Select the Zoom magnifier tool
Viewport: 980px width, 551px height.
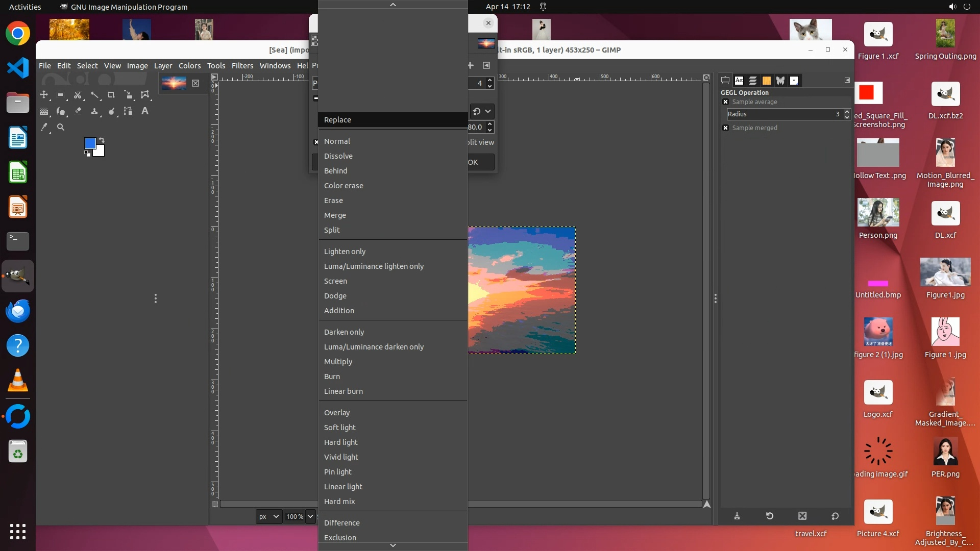(61, 128)
